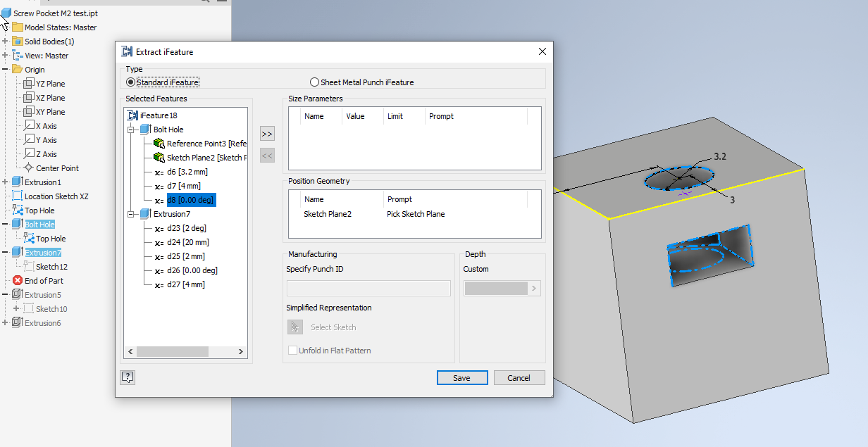This screenshot has height=447, width=868.
Task: Select Center Point in browser
Action: coord(58,168)
